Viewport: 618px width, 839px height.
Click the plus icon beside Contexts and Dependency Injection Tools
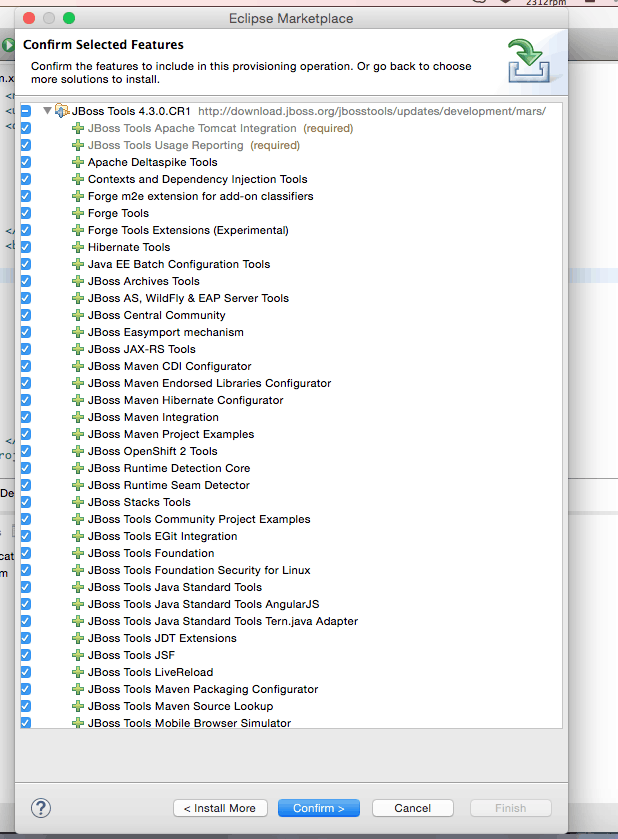pyautogui.click(x=78, y=179)
